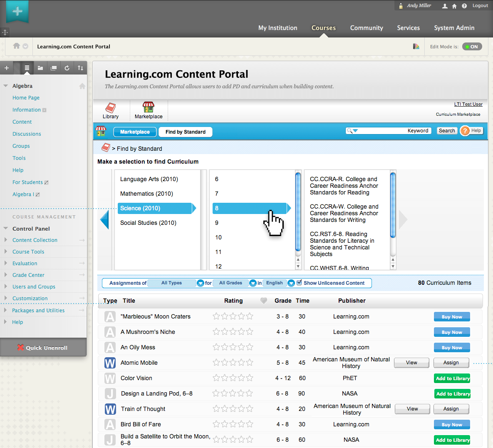Select Mathematics (2010) in the subject list
This screenshot has width=493, height=448.
pos(146,194)
